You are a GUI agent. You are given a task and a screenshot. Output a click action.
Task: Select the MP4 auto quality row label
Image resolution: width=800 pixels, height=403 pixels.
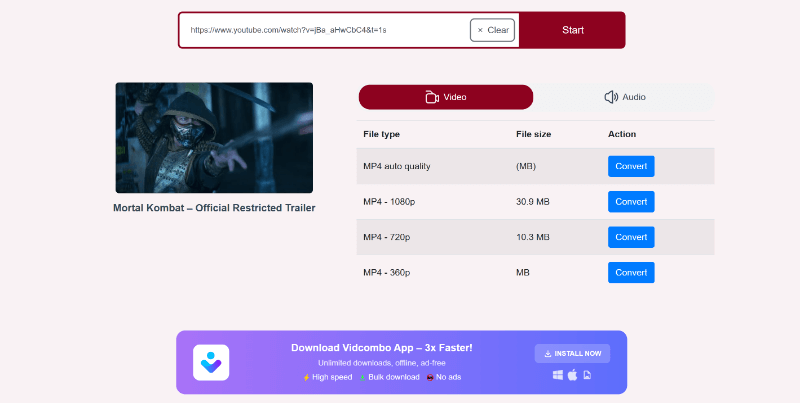tap(397, 166)
